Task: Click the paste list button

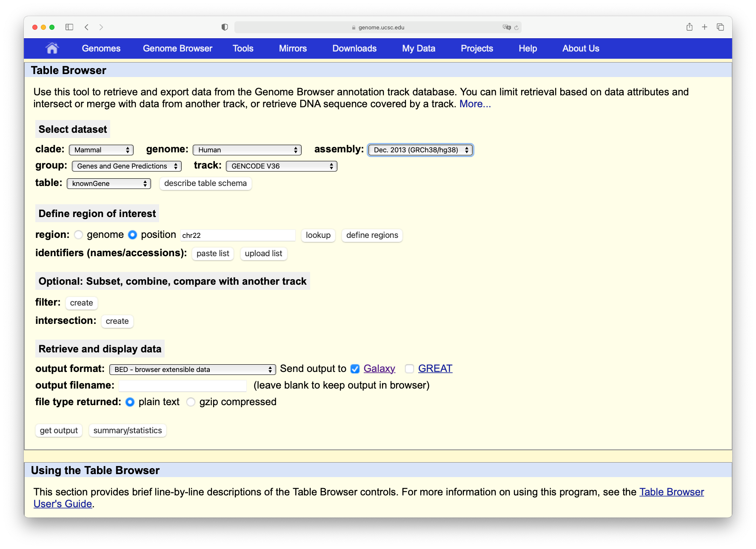Action: pos(213,254)
